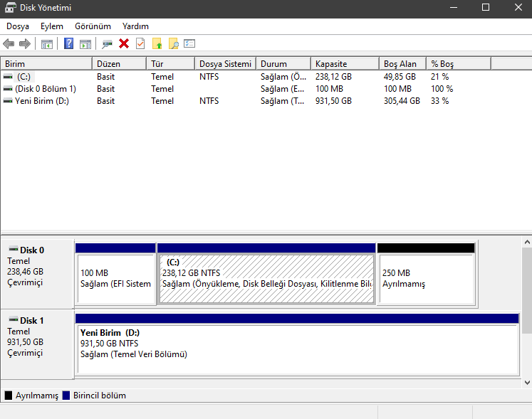The image size is (532, 419).
Task: Click the Forward arrow toolbar icon
Action: coord(25,43)
